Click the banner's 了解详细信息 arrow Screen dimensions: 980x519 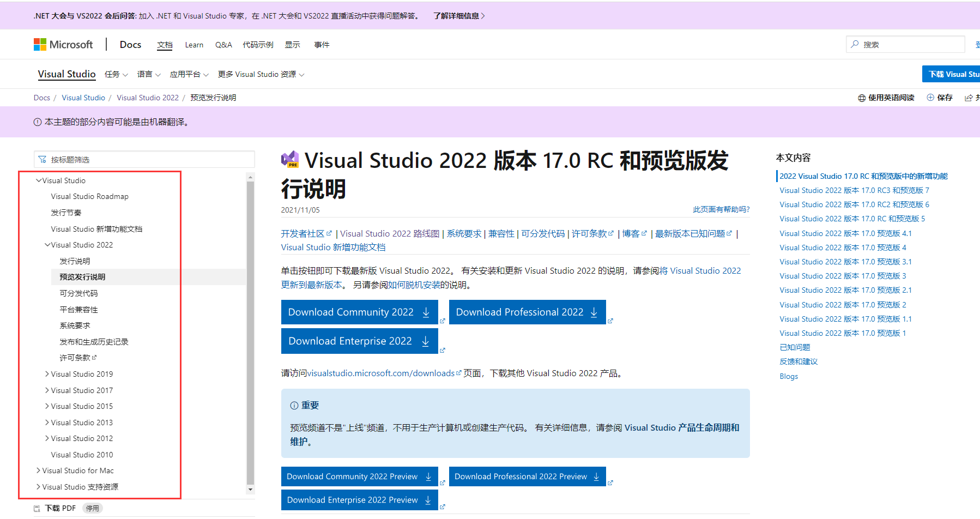[x=482, y=16]
